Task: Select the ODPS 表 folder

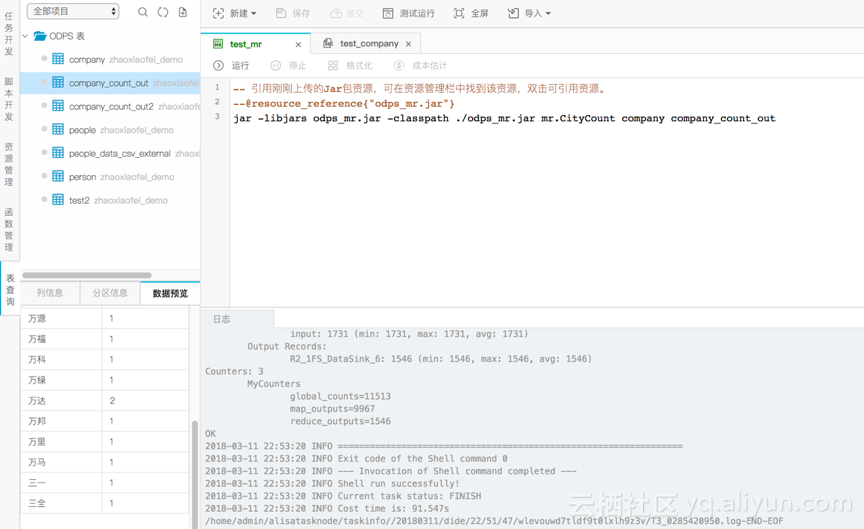Action: click(x=59, y=36)
